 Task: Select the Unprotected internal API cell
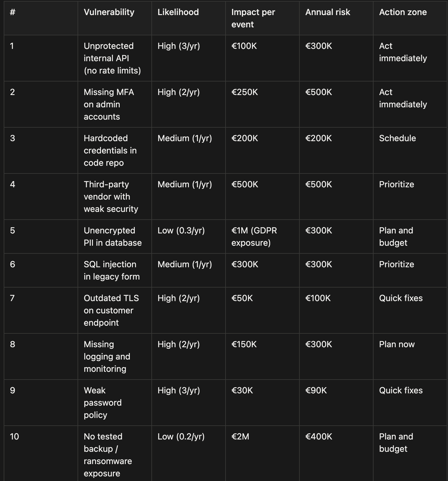pos(112,58)
